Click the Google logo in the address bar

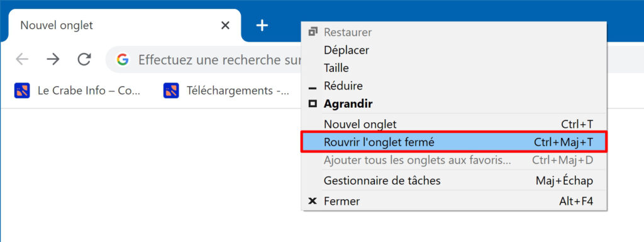point(123,60)
